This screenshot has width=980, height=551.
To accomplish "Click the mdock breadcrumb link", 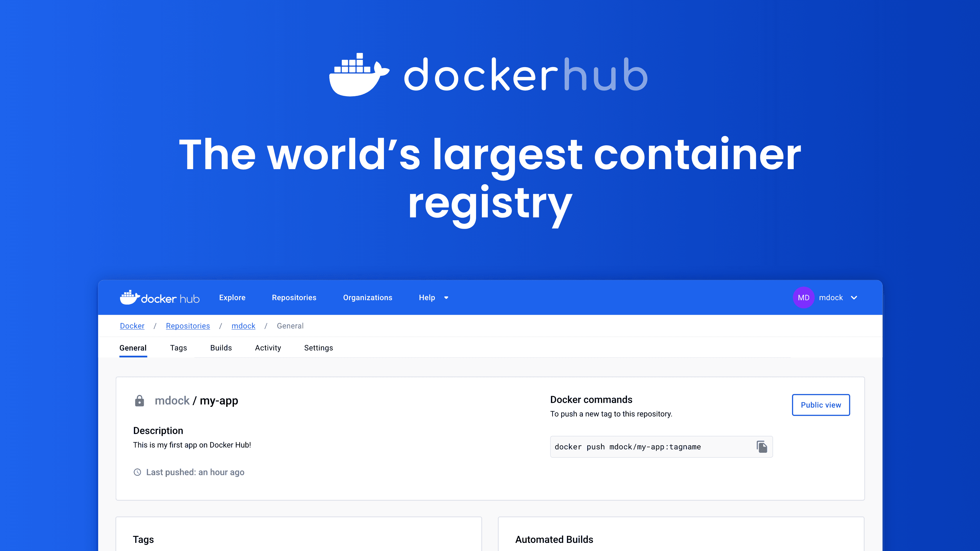I will [243, 325].
